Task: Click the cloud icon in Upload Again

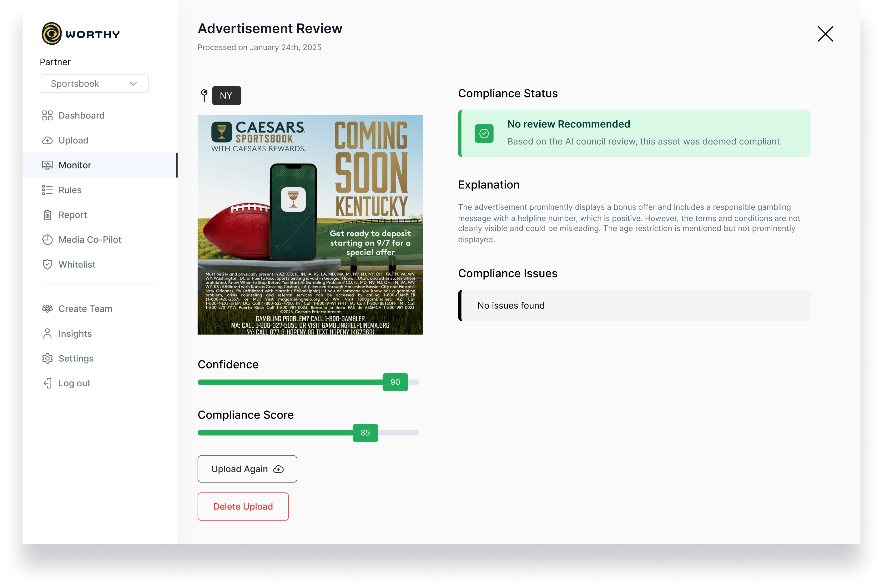Action: (279, 469)
